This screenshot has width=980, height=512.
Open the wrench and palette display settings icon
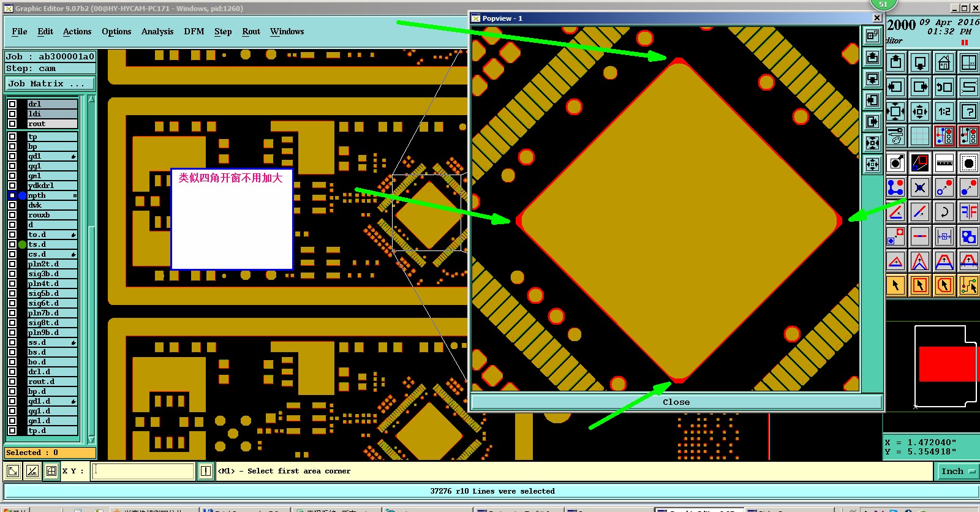point(896,136)
